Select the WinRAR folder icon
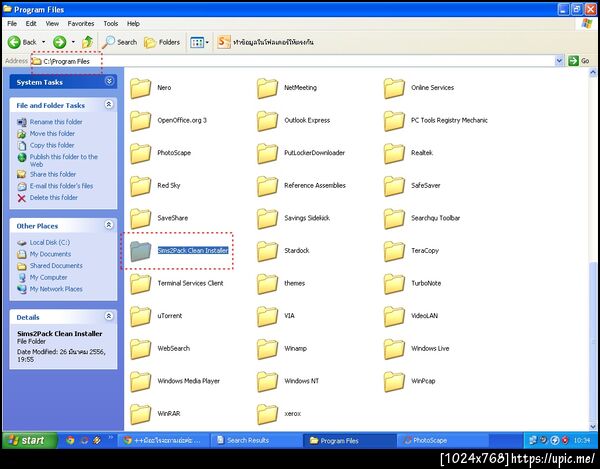The width and height of the screenshot is (600, 469). tap(140, 414)
